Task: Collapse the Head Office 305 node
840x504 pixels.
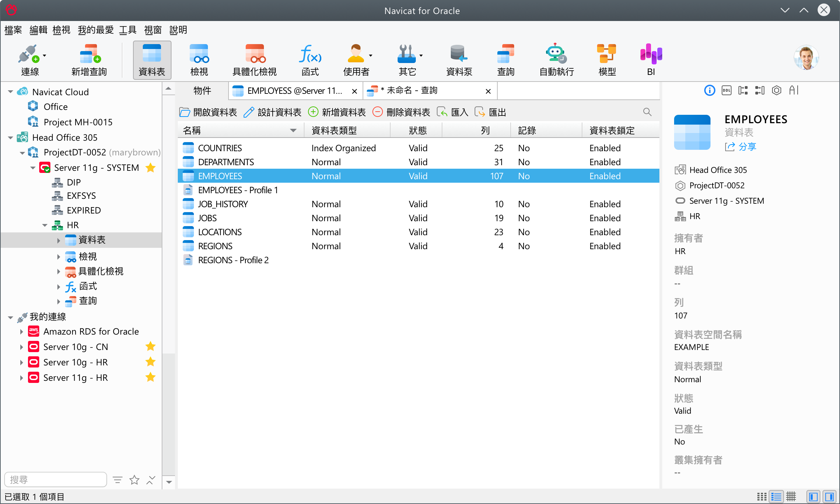Action: point(10,138)
